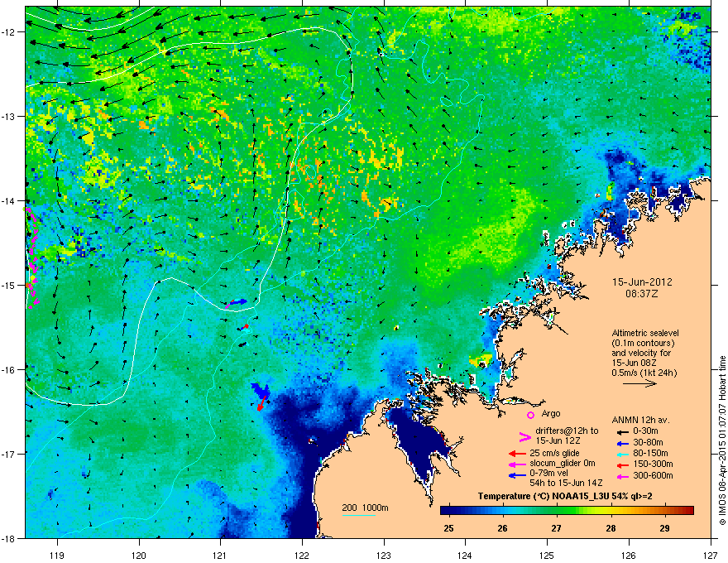
Task: Click the magenta arrow beside slocum_glider 0m
Action: coord(517,464)
